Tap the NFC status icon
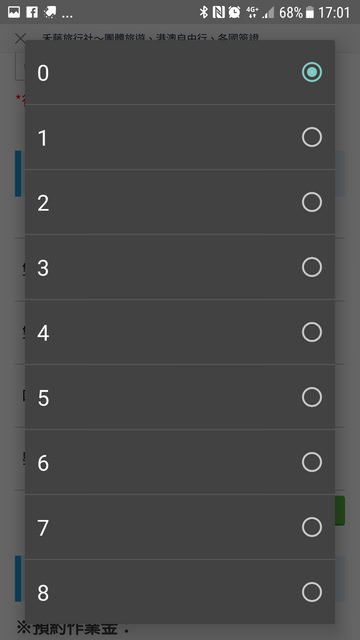Viewport: 360px width, 640px height. point(218,12)
